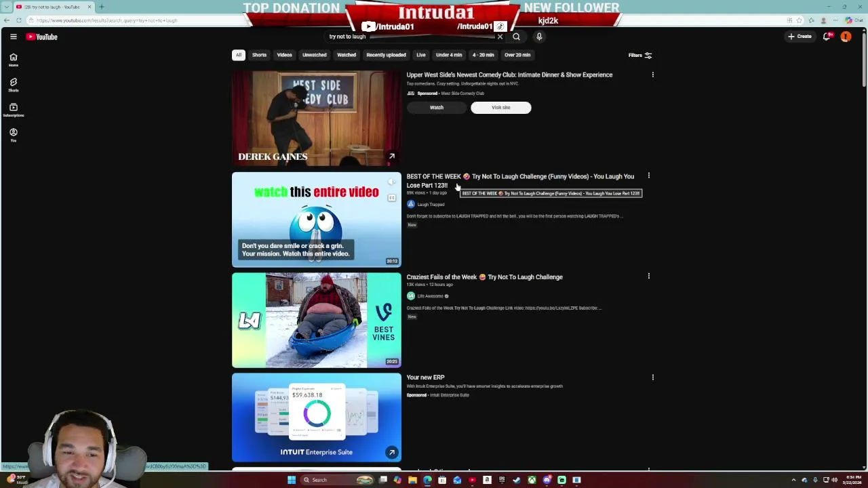Open the Your new ERP ad title
Screen dimensions: 868x488
(425, 377)
